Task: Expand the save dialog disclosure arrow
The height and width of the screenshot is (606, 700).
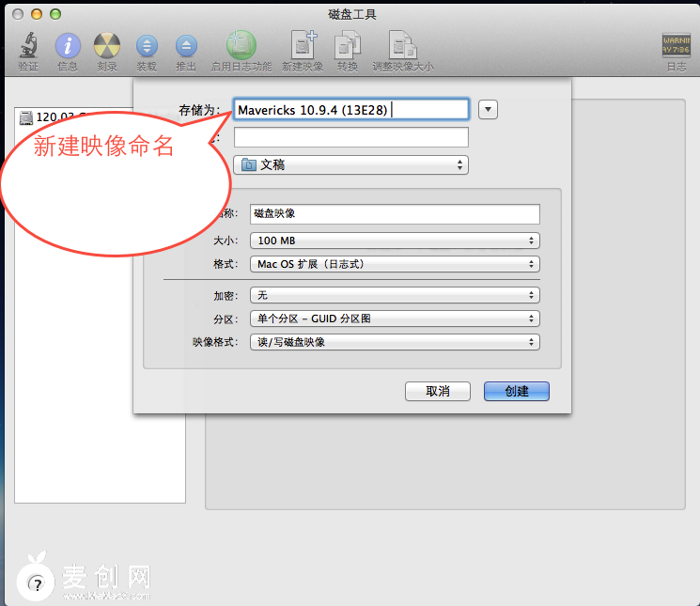Action: 488,109
